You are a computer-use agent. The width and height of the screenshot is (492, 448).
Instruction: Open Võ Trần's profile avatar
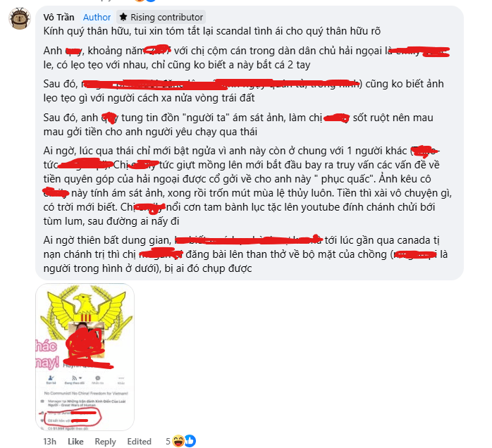(20, 18)
